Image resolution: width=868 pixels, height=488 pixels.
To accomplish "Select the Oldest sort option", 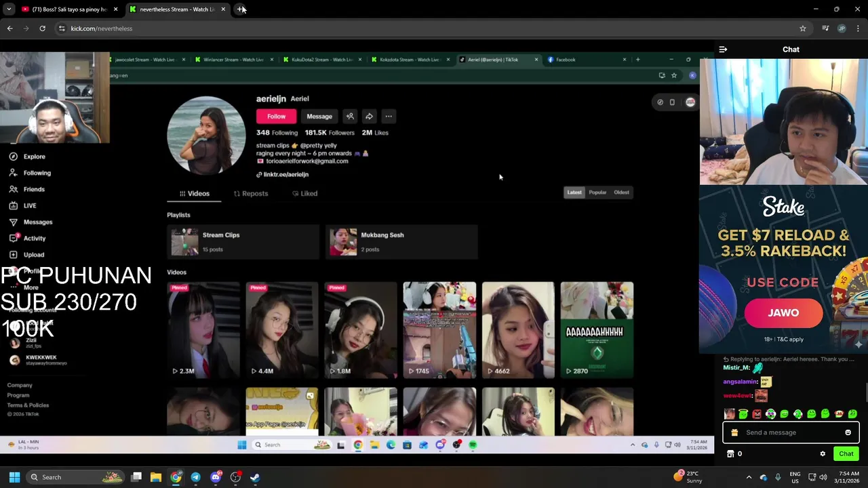I will tap(621, 192).
